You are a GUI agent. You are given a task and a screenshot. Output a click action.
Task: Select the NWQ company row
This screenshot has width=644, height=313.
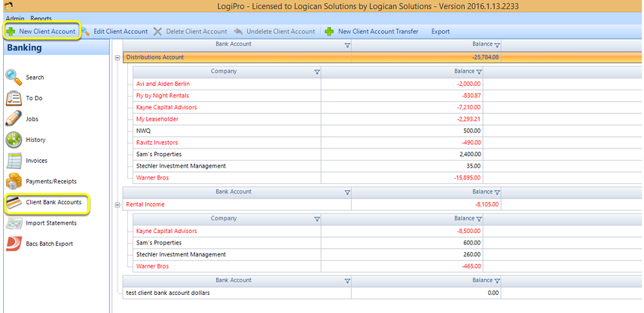[x=388, y=130]
